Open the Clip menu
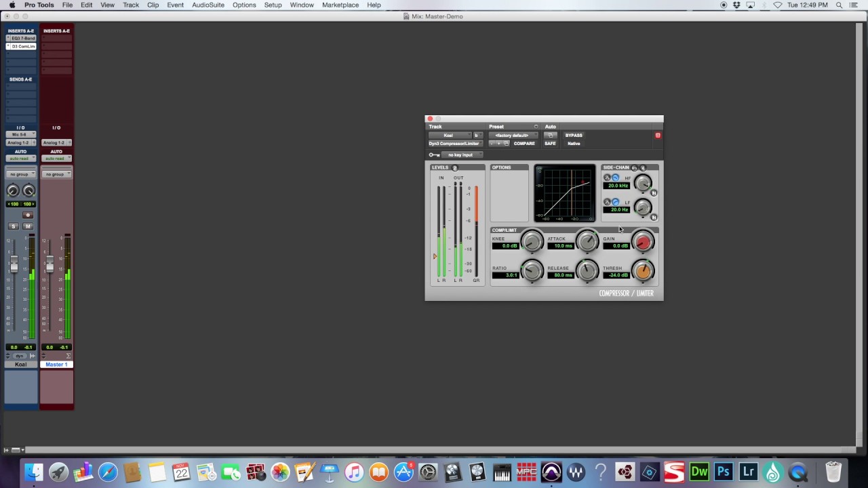868x488 pixels. [x=153, y=5]
